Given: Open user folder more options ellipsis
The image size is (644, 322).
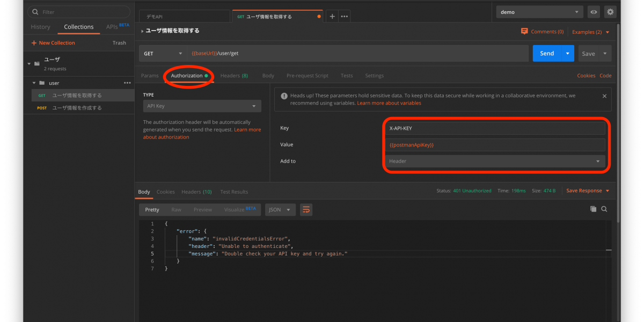Looking at the screenshot, I should tap(127, 83).
